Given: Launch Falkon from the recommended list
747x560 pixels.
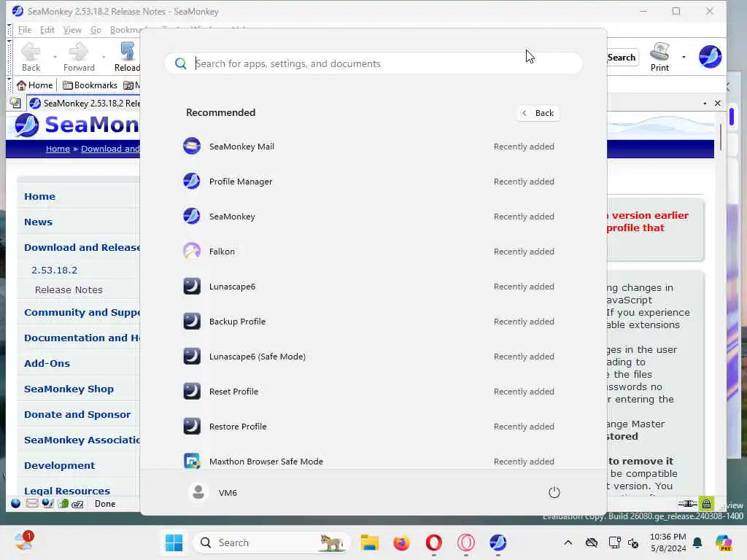Looking at the screenshot, I should [370, 252].
